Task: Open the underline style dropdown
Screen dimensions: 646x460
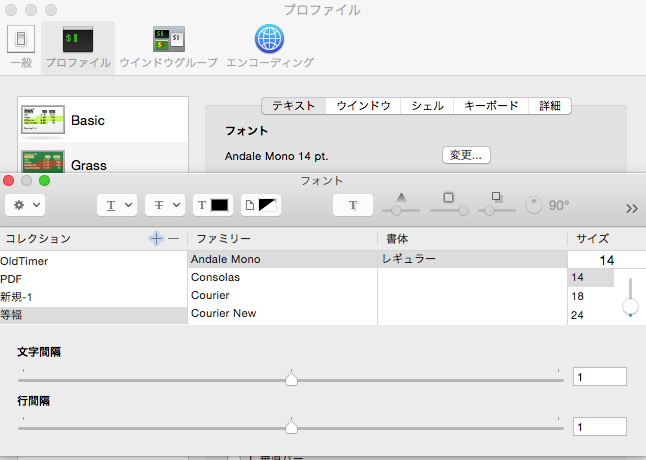Action: click(116, 205)
